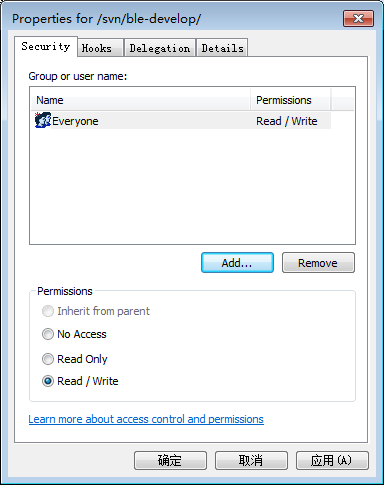Image resolution: width=384 pixels, height=485 pixels.
Task: Click the Permissions column header
Action: pos(290,100)
